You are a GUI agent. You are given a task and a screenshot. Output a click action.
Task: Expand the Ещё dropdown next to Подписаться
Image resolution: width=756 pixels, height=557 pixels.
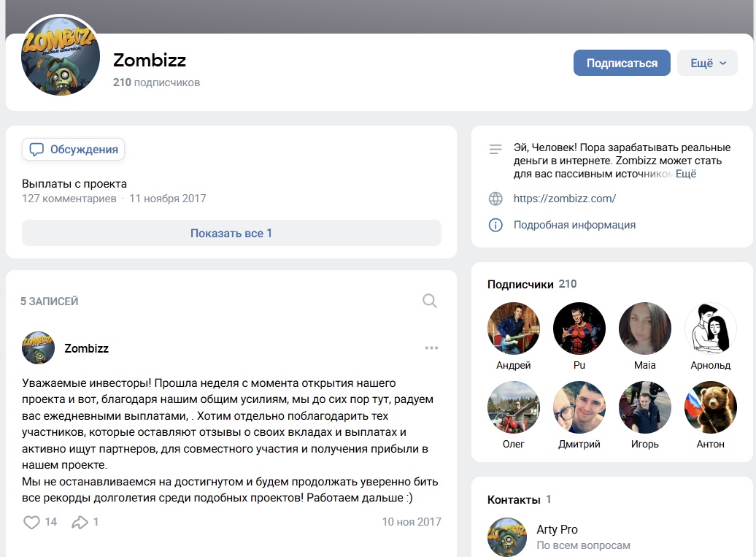tap(706, 63)
